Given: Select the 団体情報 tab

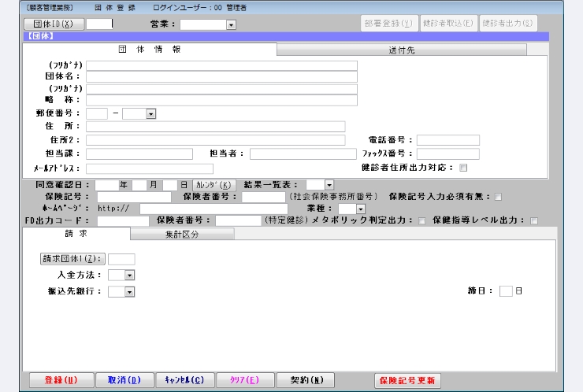Looking at the screenshot, I should point(150,50).
